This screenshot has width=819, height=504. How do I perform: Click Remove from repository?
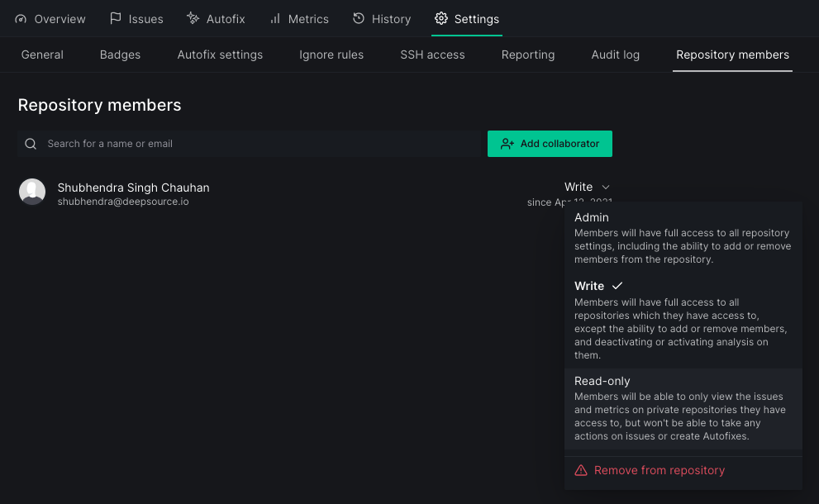coord(659,470)
